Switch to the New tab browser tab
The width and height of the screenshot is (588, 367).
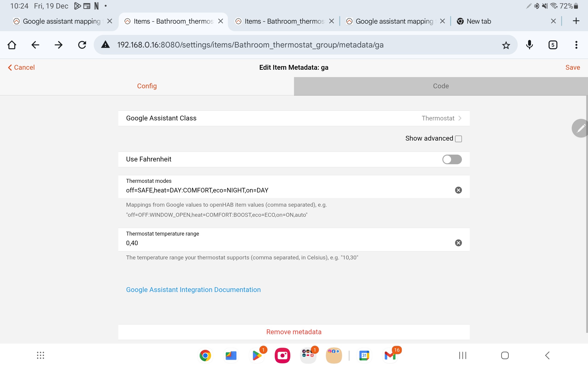[479, 21]
